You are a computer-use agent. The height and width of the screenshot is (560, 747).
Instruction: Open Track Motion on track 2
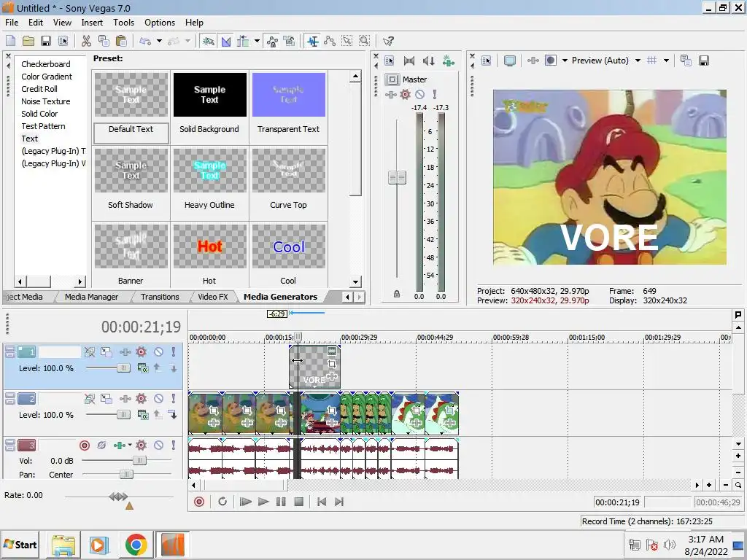[107, 399]
